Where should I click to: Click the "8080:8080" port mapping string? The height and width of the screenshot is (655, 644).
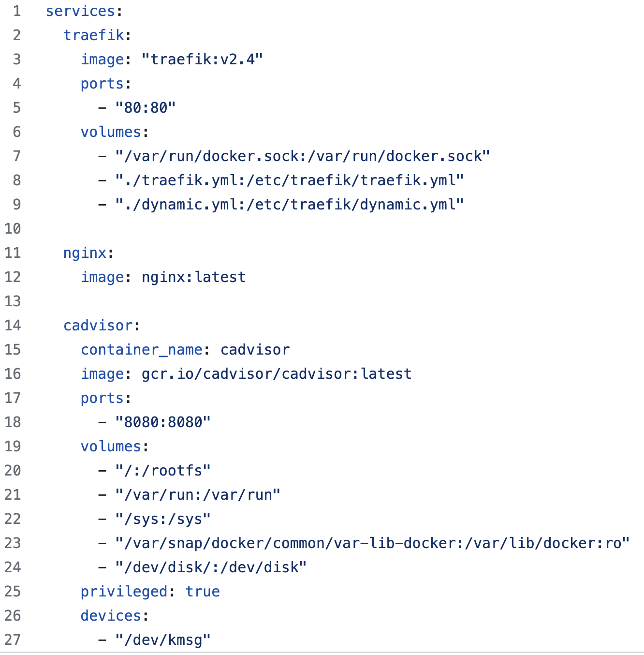[163, 422]
